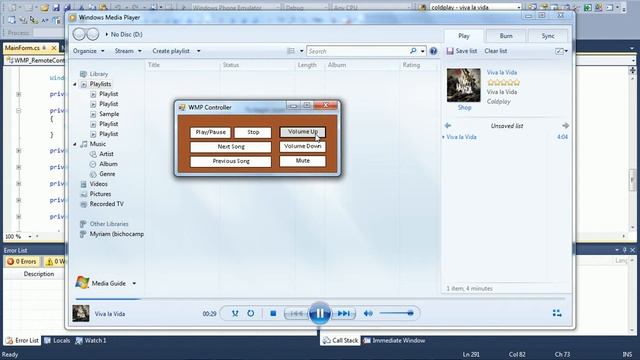This screenshot has height=360, width=640.
Task: Collapse the Playlists node
Action: [x=75, y=84]
